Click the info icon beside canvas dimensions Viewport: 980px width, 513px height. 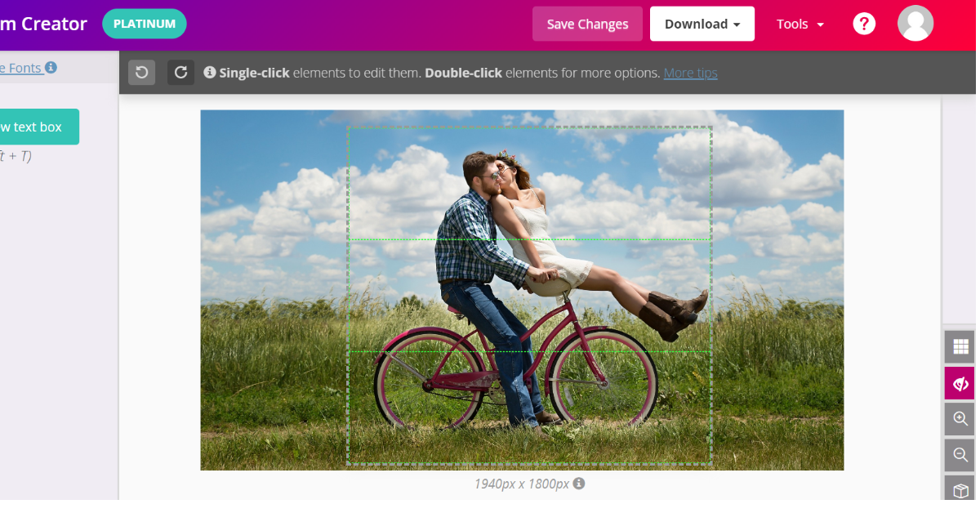pyautogui.click(x=579, y=484)
